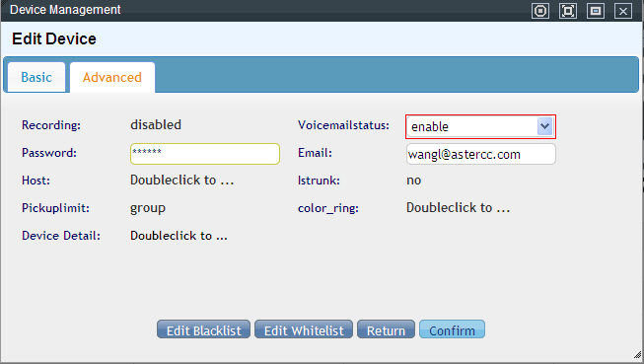This screenshot has height=364, width=644.
Task: Click the restore window icon in title bar
Action: click(x=595, y=11)
